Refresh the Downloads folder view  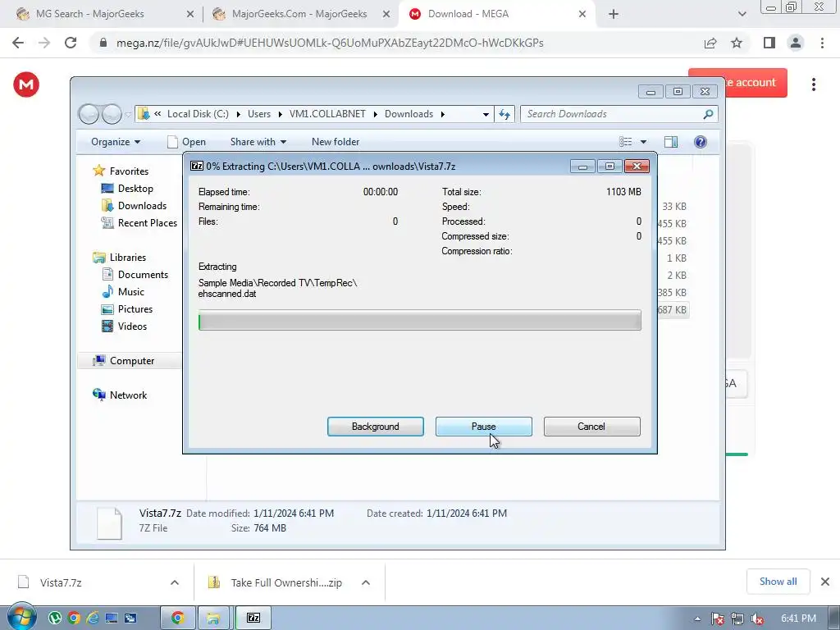tap(504, 114)
